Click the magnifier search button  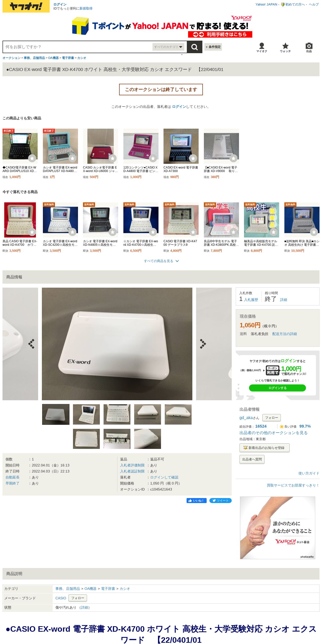click(194, 47)
